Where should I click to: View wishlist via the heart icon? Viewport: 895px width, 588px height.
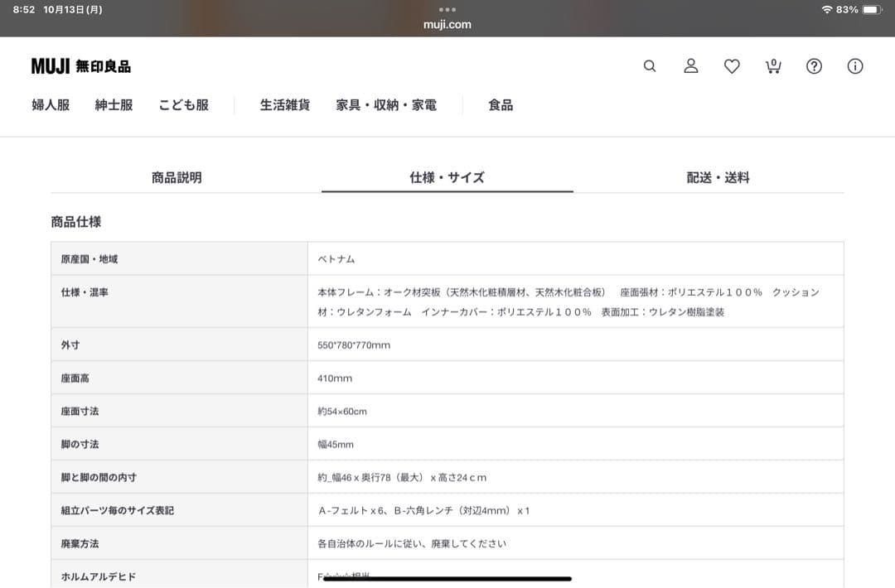point(732,66)
